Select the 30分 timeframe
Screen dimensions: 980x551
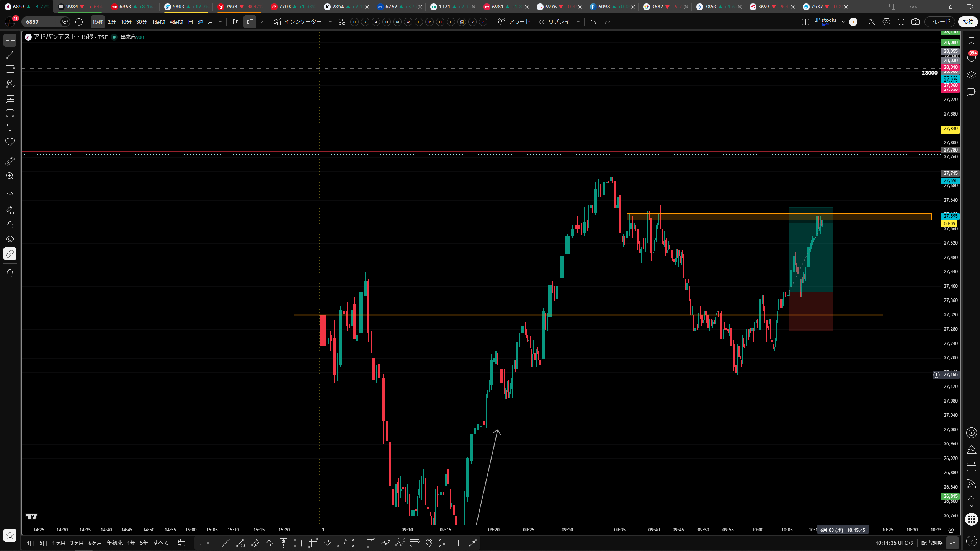coord(142,22)
